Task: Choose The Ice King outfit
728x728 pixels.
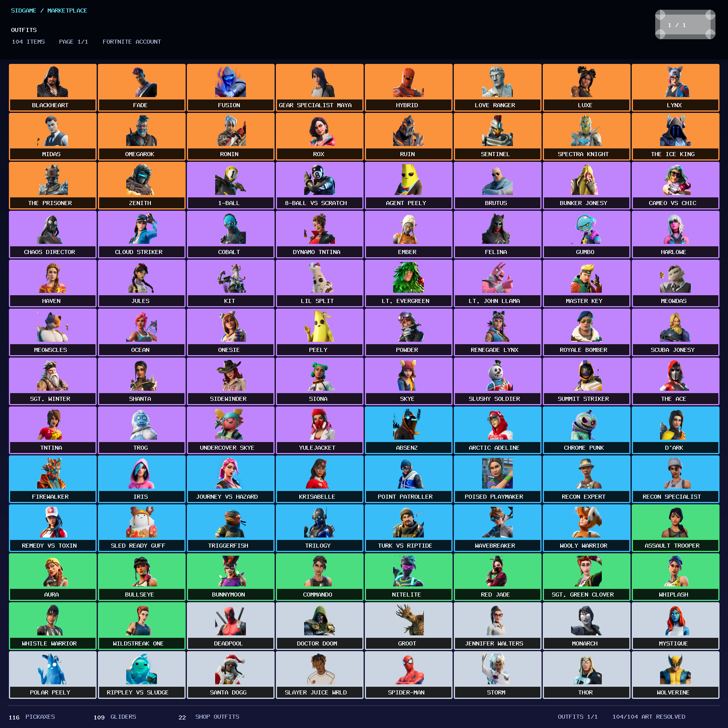Action: (x=675, y=137)
